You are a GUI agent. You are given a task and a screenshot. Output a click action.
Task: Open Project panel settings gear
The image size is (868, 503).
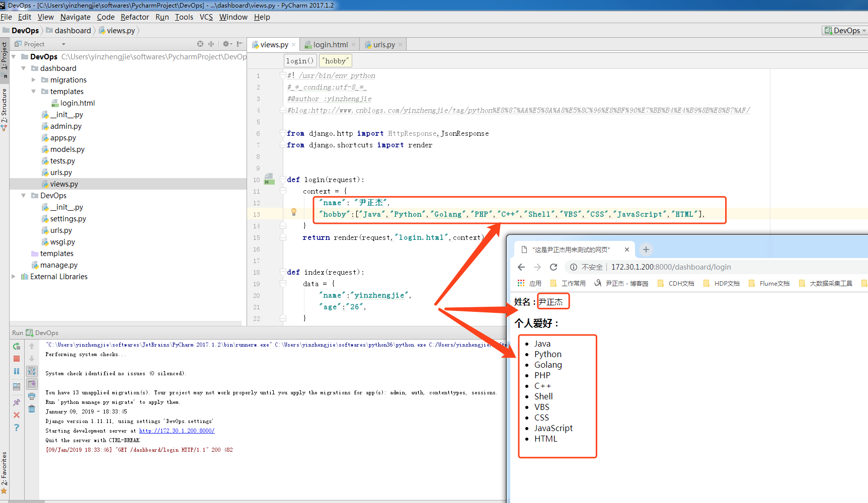pos(226,44)
